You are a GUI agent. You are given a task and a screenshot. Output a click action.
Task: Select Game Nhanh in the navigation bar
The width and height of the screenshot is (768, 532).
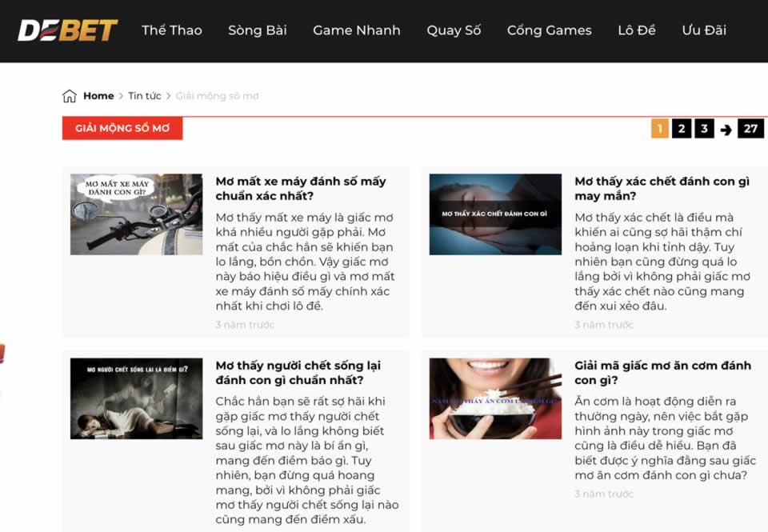357,30
